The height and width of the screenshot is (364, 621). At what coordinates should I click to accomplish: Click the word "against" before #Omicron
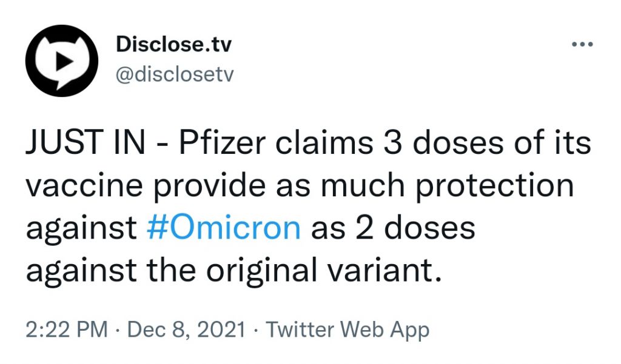tap(81, 229)
